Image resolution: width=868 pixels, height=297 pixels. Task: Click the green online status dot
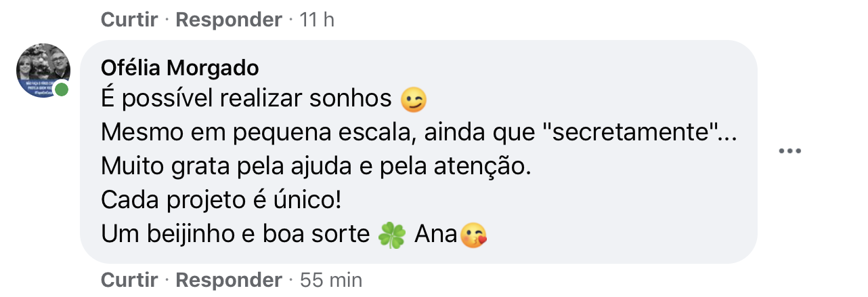click(62, 90)
